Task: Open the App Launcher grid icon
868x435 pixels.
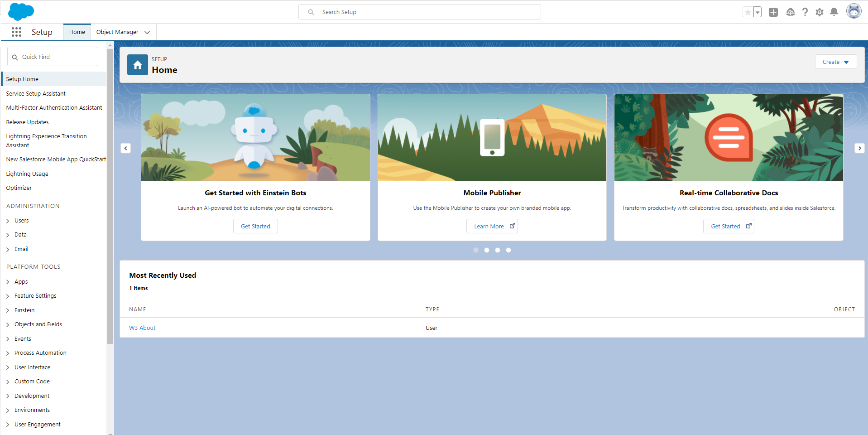Action: pyautogui.click(x=17, y=32)
